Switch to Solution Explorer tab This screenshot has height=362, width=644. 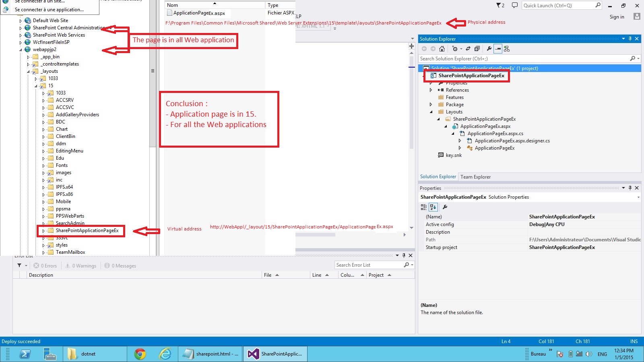point(438,177)
